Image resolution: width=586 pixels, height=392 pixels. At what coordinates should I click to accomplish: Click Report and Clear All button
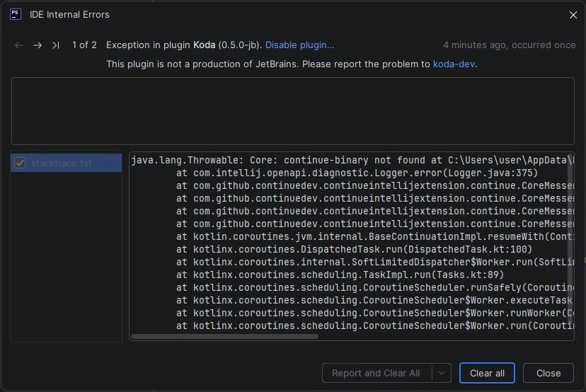click(377, 373)
